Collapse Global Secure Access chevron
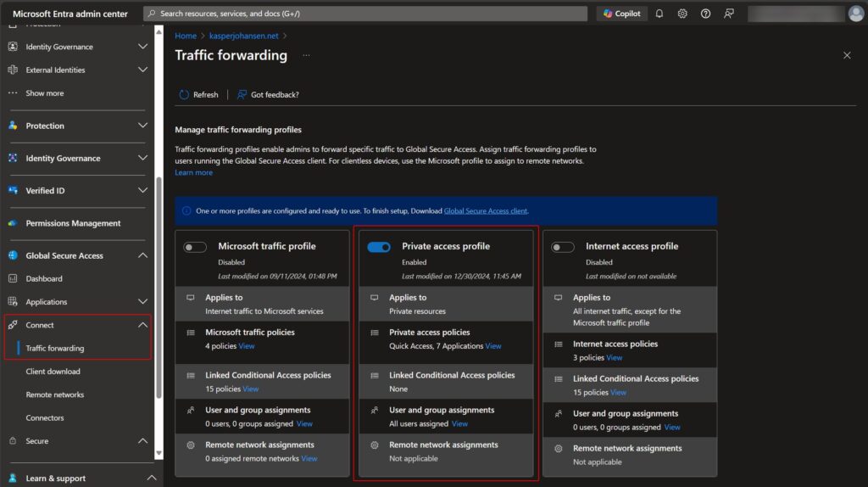 (x=142, y=255)
